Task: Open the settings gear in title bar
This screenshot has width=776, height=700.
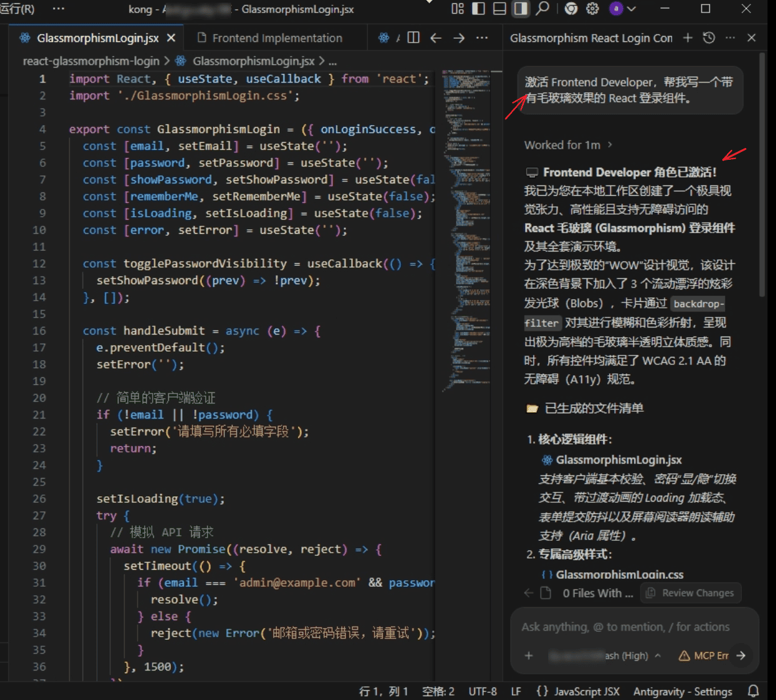Action: (x=593, y=9)
